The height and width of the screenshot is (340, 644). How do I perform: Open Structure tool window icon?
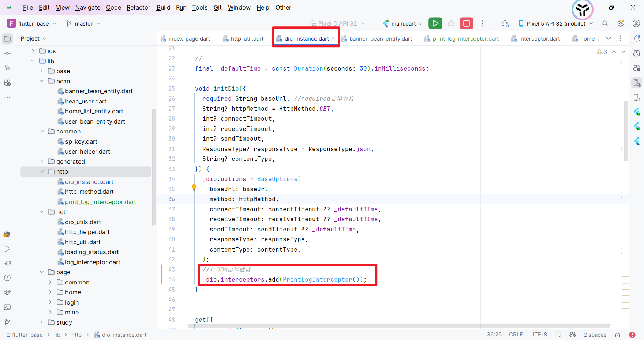click(7, 68)
